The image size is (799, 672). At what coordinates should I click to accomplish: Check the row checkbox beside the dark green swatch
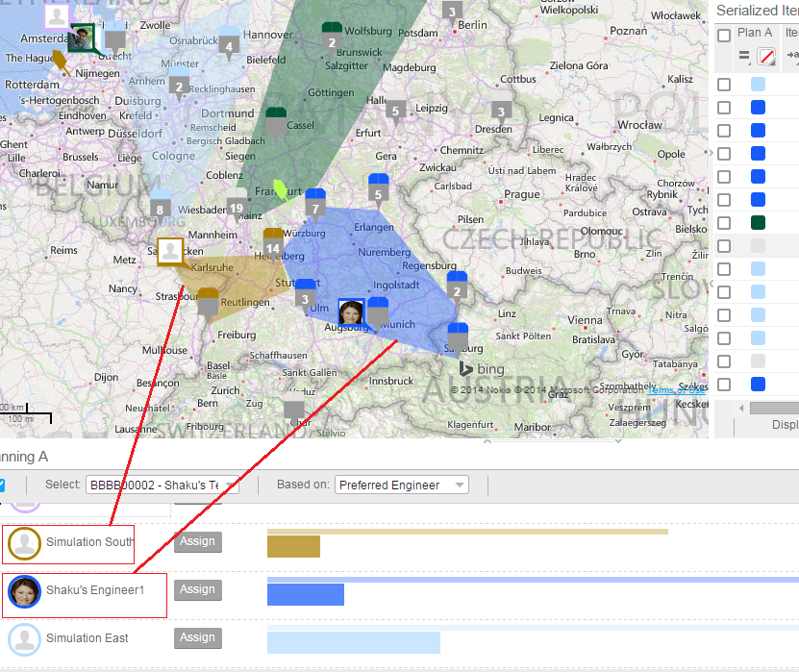724,223
